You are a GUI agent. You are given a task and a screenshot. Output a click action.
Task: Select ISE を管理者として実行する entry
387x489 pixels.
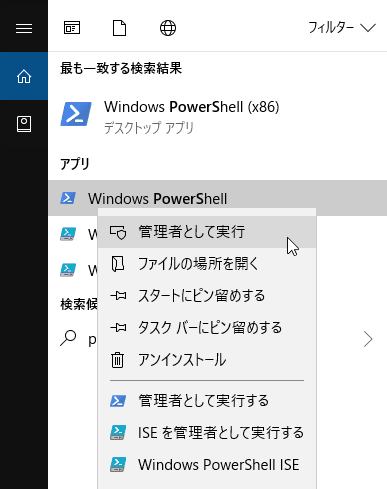(207, 433)
